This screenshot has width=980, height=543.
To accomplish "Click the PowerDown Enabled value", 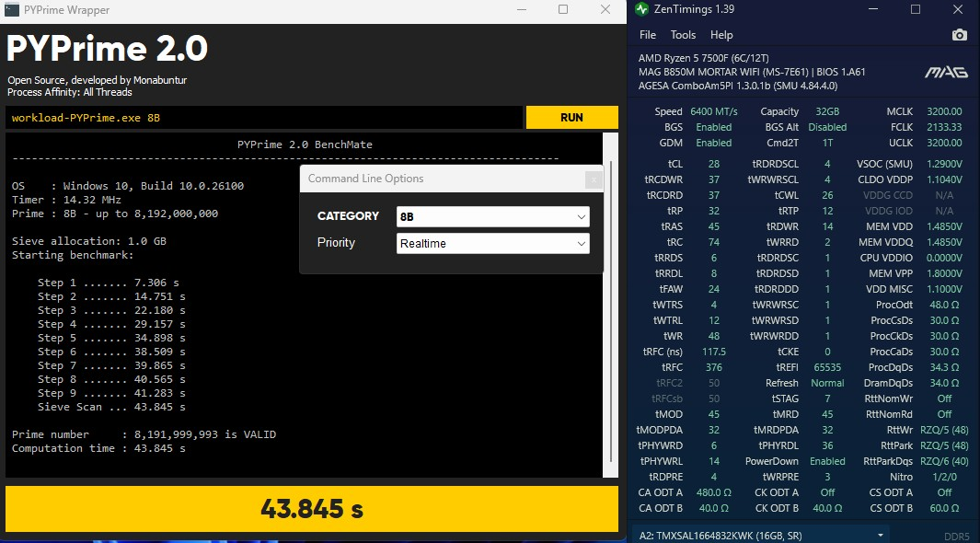I will pyautogui.click(x=827, y=461).
